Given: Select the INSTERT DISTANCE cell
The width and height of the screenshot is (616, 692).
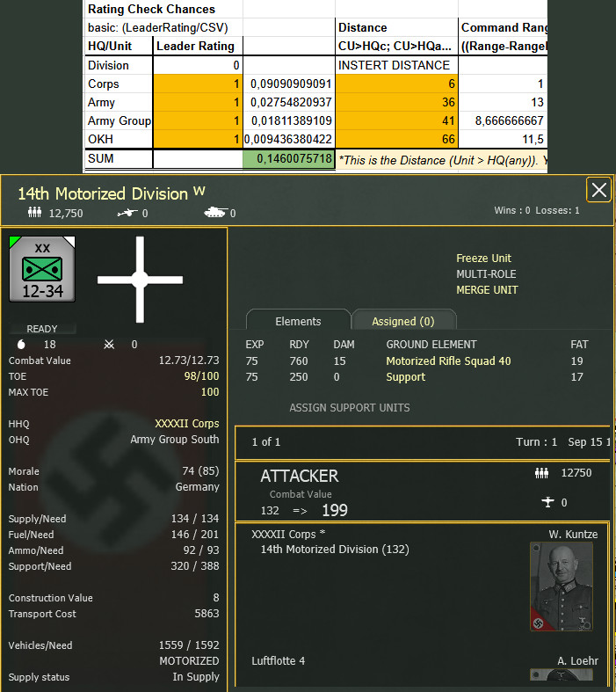Looking at the screenshot, I should coord(396,65).
